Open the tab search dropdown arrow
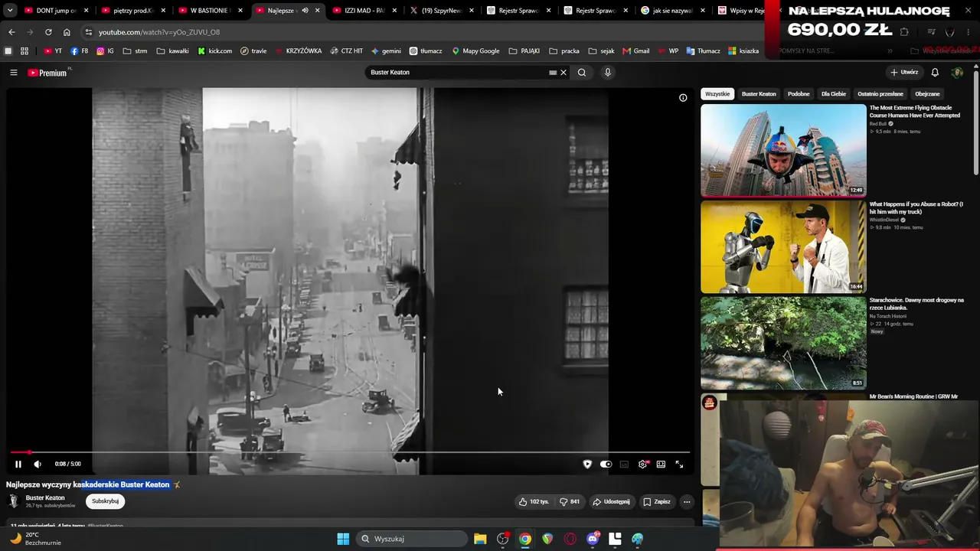The height and width of the screenshot is (551, 980). point(10,11)
